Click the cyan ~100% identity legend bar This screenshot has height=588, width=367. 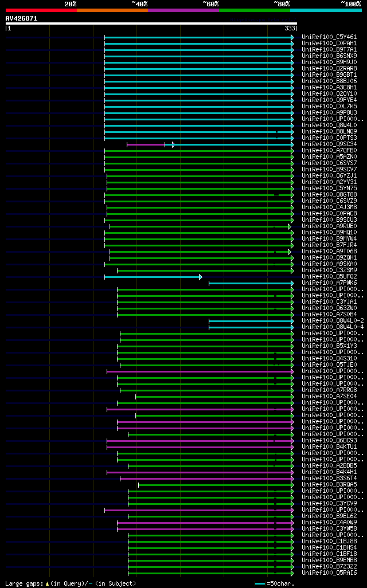click(326, 10)
